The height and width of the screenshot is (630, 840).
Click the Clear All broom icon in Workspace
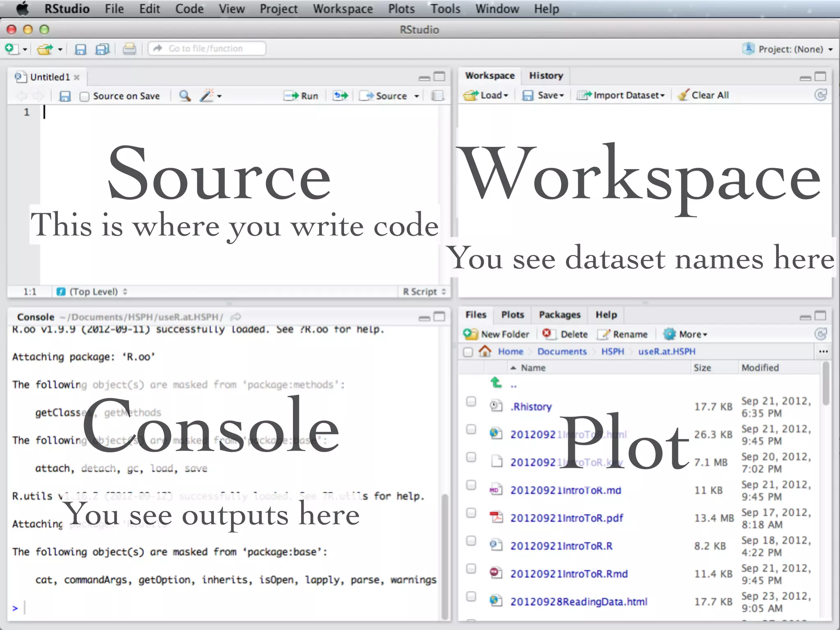tap(703, 95)
